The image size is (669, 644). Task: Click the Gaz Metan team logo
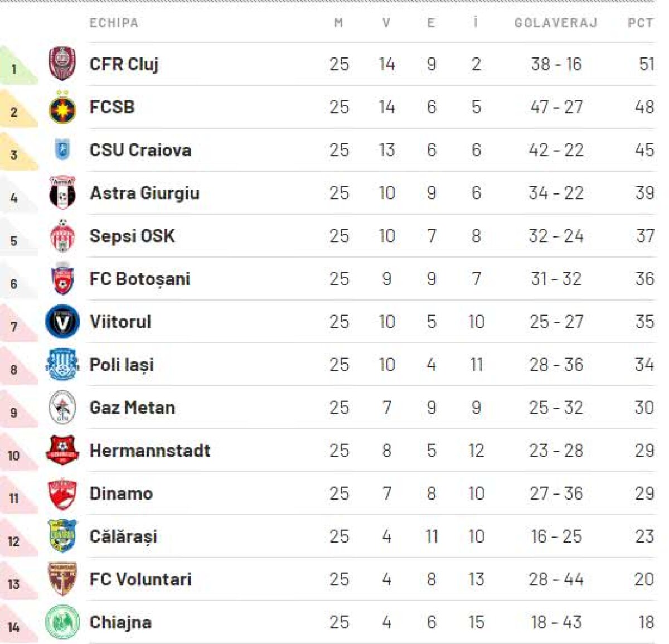62,408
